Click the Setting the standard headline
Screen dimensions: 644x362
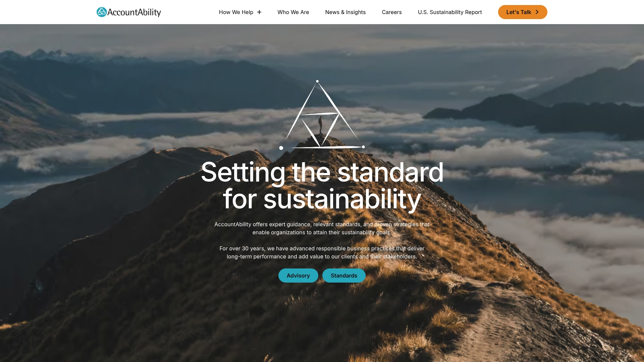click(322, 185)
